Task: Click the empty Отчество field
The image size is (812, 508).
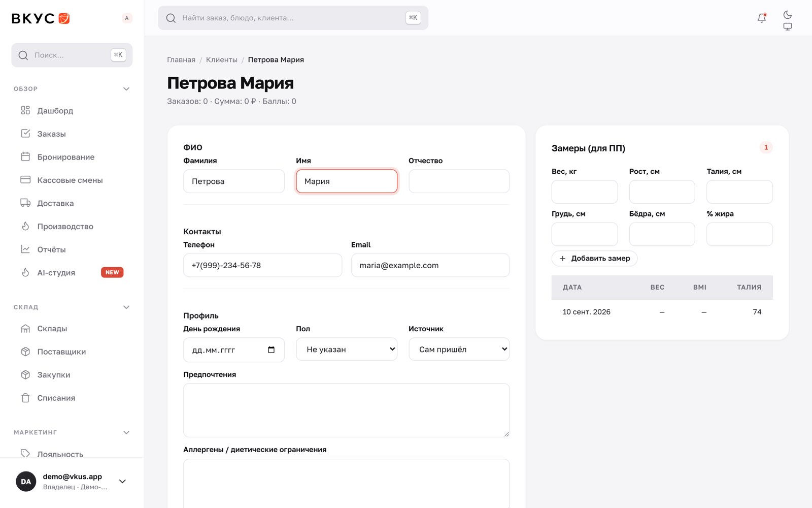Action: 459,181
